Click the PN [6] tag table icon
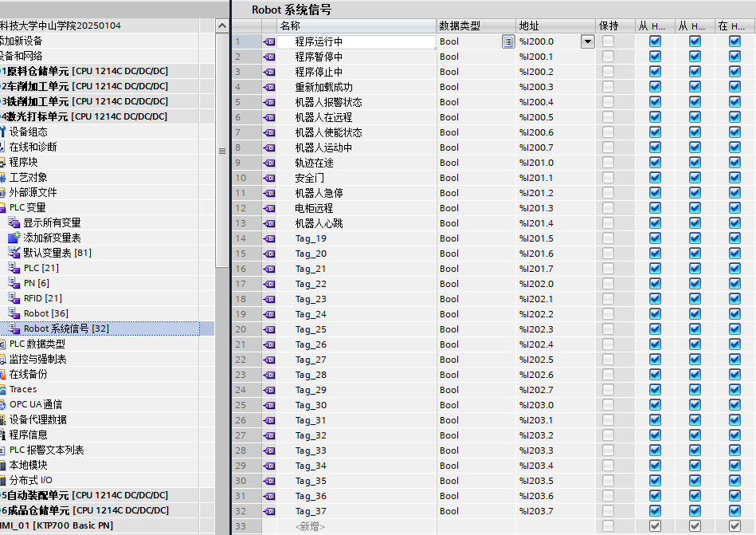The image size is (756, 535). click(x=14, y=283)
